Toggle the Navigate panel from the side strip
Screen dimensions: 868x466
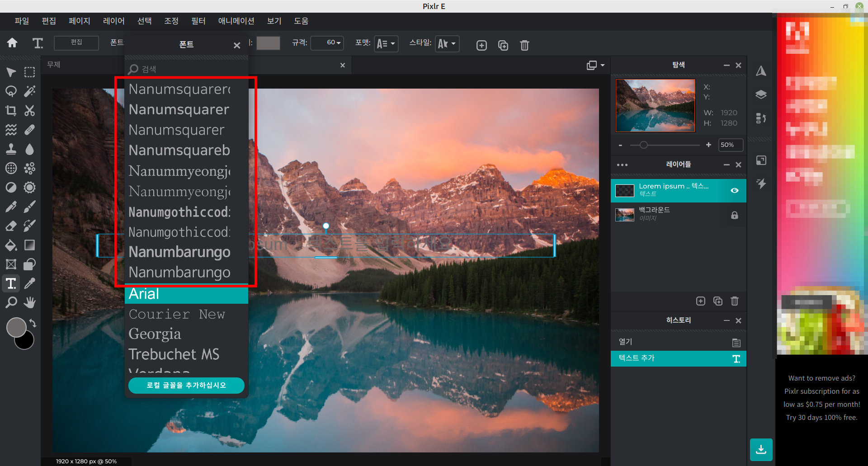pos(761,71)
